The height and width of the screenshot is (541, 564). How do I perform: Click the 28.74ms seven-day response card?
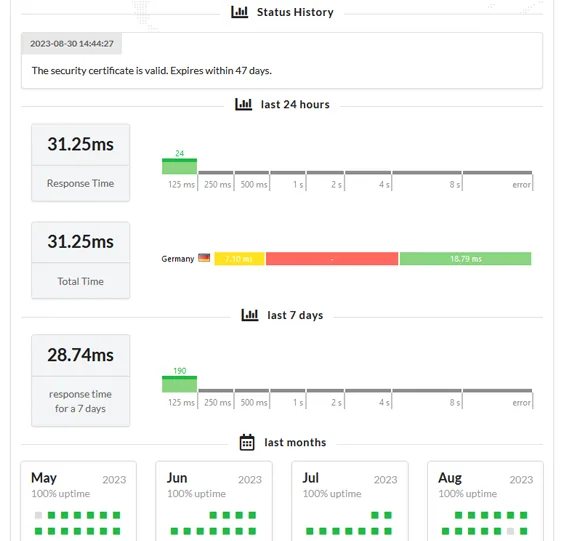click(x=81, y=381)
